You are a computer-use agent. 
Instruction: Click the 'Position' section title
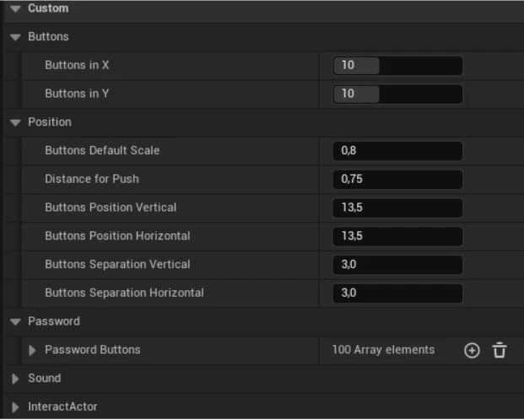[x=50, y=122]
